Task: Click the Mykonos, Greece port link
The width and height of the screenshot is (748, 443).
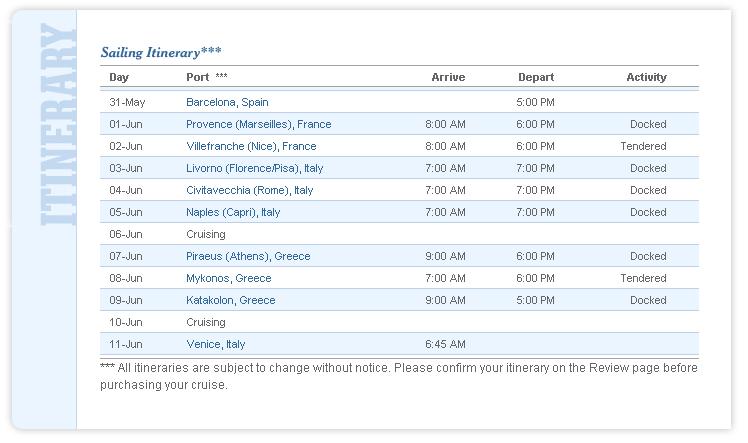Action: pos(228,278)
